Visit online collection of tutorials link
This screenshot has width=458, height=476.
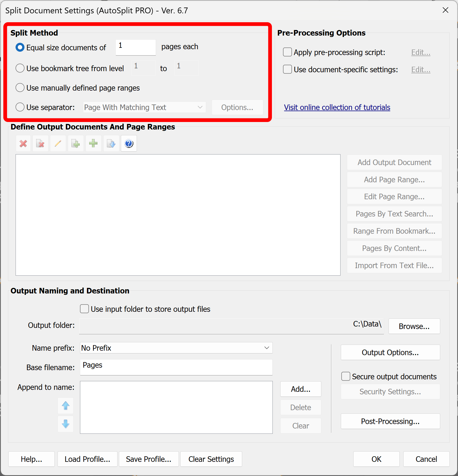tap(337, 107)
